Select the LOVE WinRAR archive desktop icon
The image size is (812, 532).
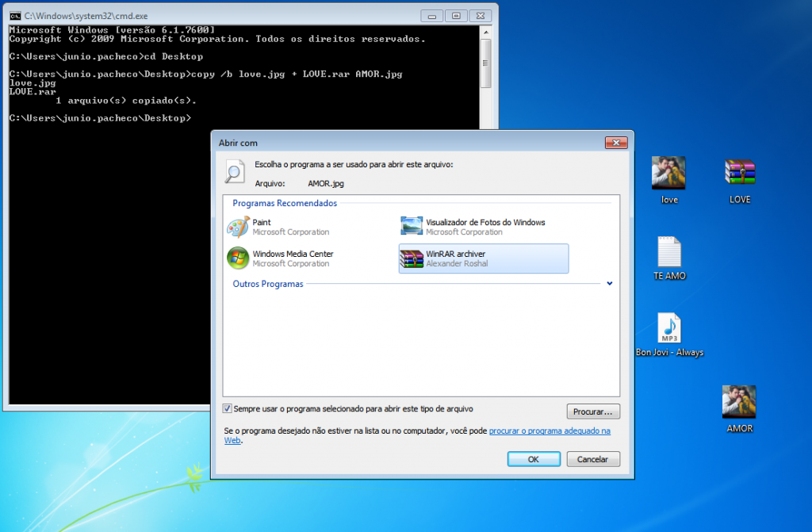point(740,173)
